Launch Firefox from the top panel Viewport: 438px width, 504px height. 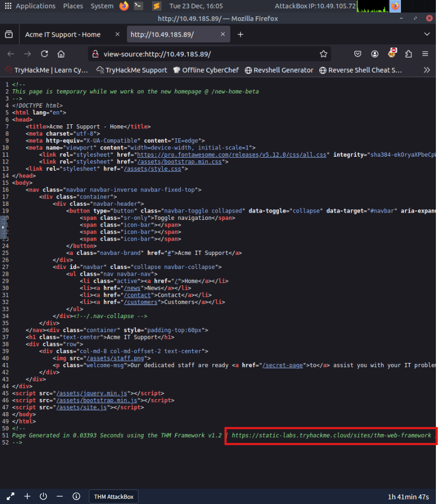[124, 6]
